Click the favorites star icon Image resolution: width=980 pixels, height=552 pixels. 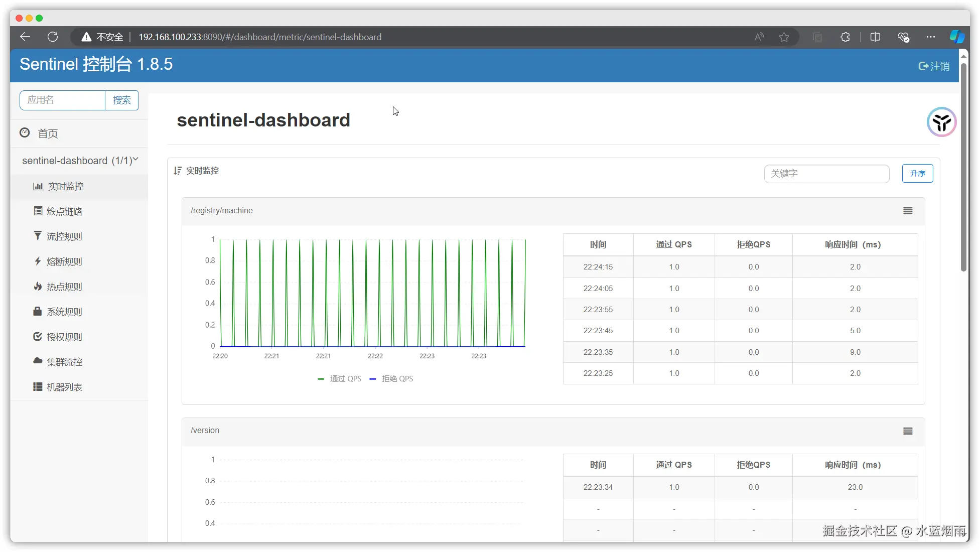pos(784,37)
